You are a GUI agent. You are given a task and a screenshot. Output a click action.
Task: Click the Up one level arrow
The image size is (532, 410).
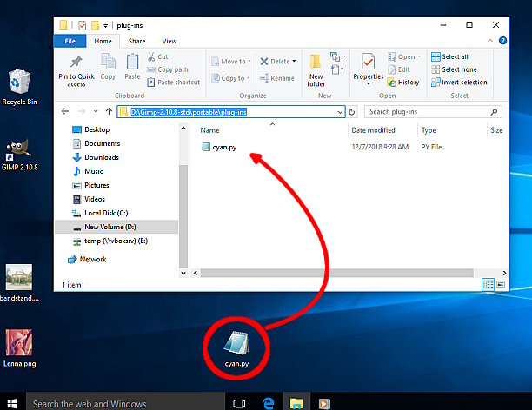coord(108,112)
